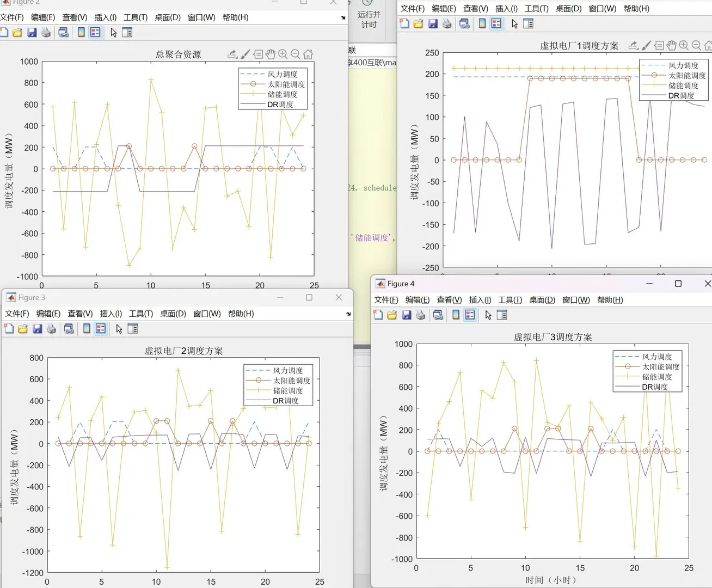The image size is (712, 588).
Task: Restore home view on 总聚合资源 axes
Action: 308,54
